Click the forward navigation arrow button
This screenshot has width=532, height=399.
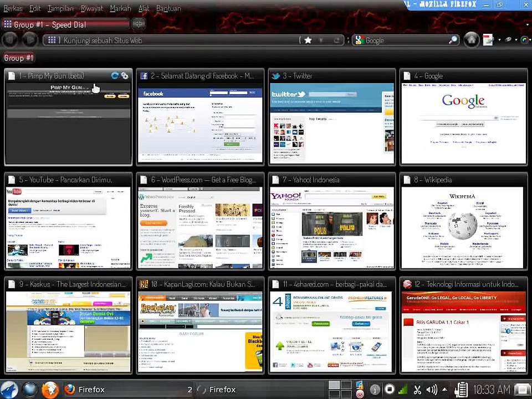point(30,40)
